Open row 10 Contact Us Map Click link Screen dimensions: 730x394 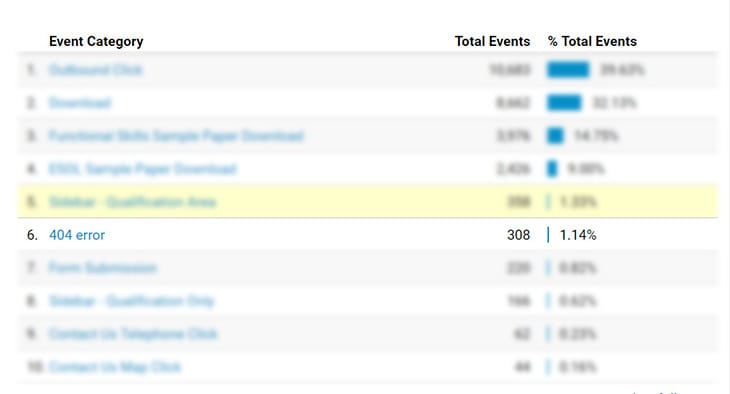coord(115,367)
